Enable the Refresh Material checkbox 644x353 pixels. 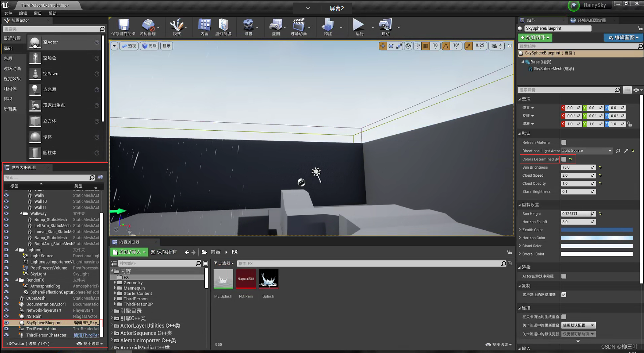[563, 142]
